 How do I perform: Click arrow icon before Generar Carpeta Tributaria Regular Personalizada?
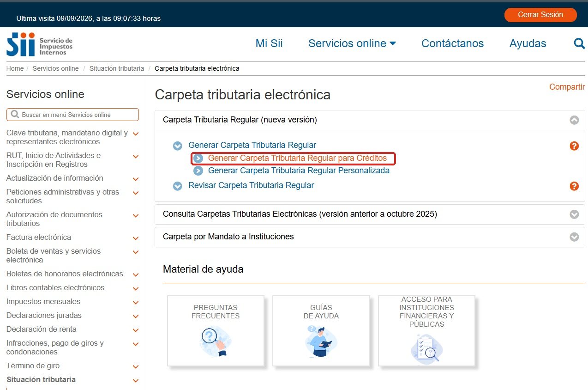point(198,171)
